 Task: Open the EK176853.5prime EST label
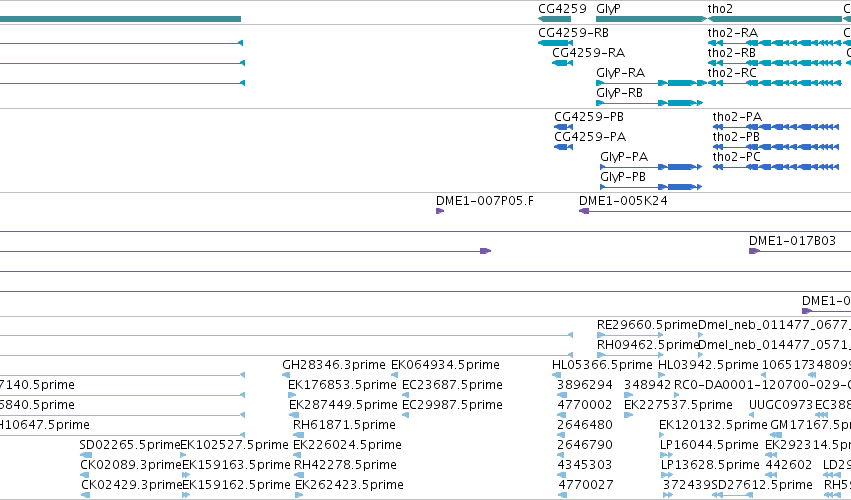(x=342, y=385)
